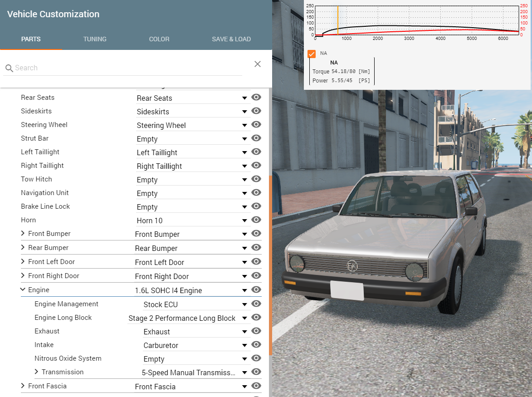
Task: Toggle Steering Wheel visibility eye
Action: (x=256, y=124)
